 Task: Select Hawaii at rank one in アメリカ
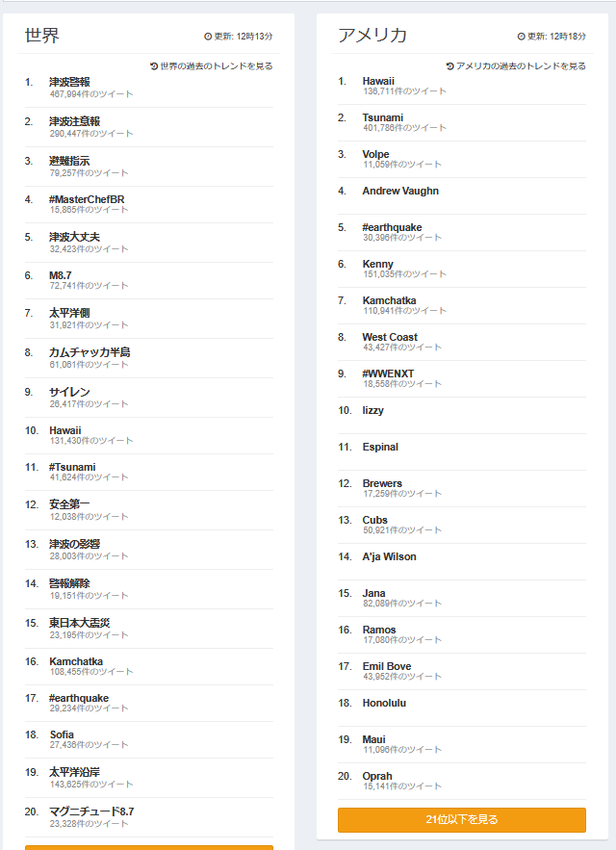tap(378, 81)
